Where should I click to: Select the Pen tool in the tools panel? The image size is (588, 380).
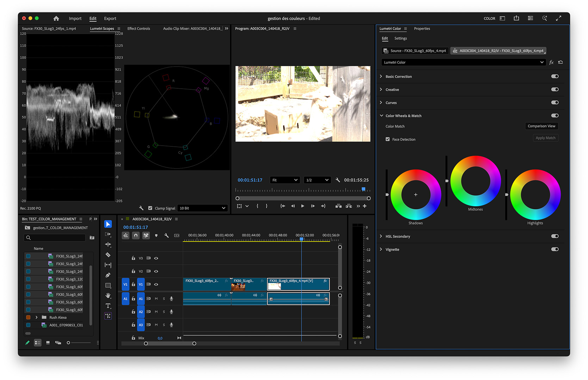pos(108,275)
